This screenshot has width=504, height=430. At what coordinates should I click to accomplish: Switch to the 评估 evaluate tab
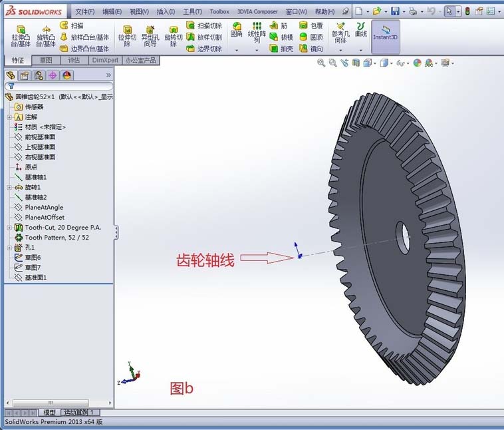[x=74, y=61]
